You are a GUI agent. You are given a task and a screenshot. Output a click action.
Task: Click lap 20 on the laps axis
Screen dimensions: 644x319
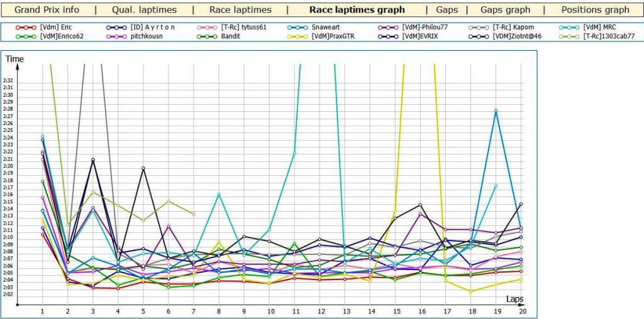point(522,311)
